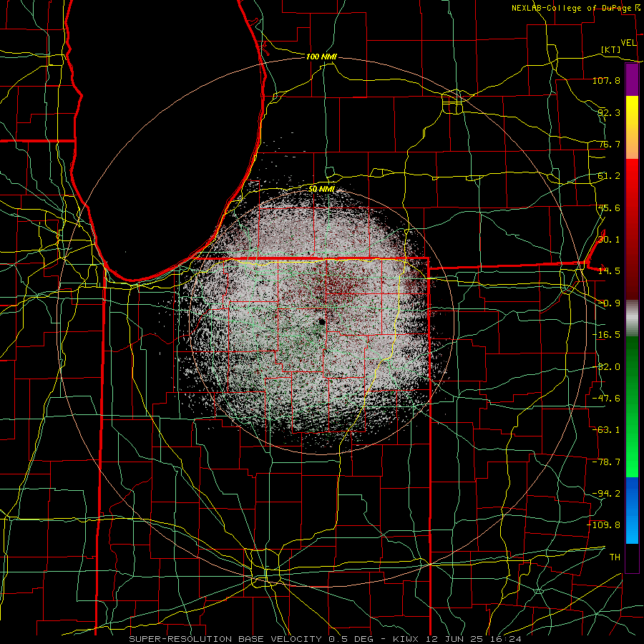This screenshot has width=644, height=644.
Task: Click the 100 NMI range ring label
Action: 321,57
